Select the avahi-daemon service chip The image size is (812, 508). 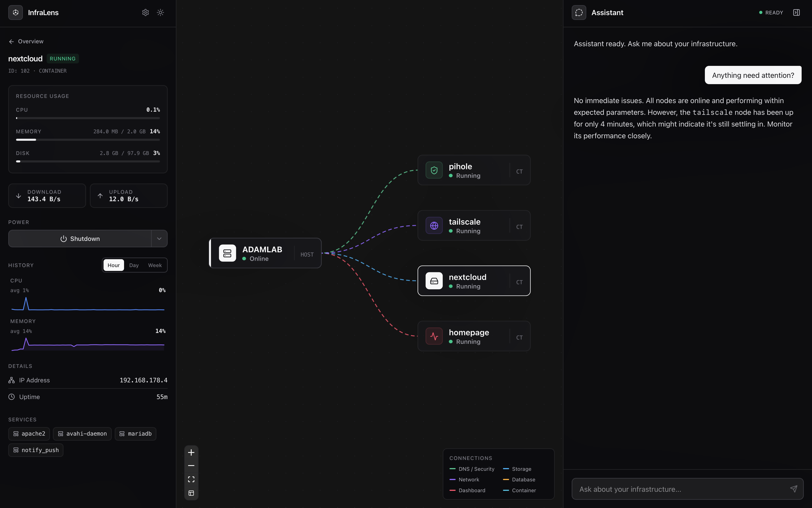pos(82,434)
